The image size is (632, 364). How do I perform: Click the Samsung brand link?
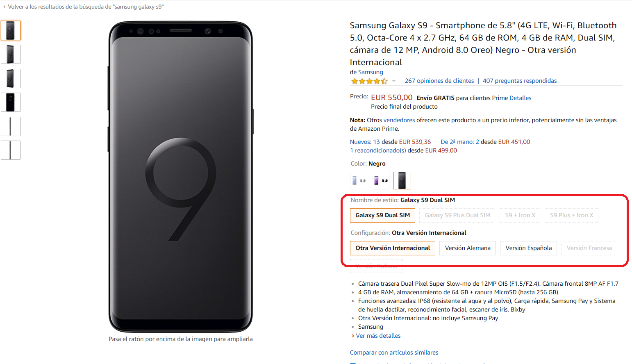[371, 72]
